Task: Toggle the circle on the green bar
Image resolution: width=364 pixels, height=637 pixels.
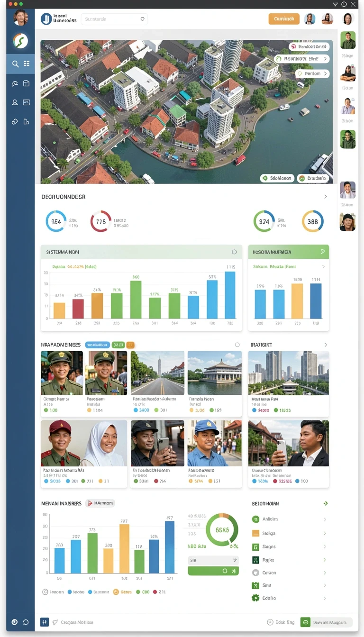Action: pyautogui.click(x=225, y=571)
